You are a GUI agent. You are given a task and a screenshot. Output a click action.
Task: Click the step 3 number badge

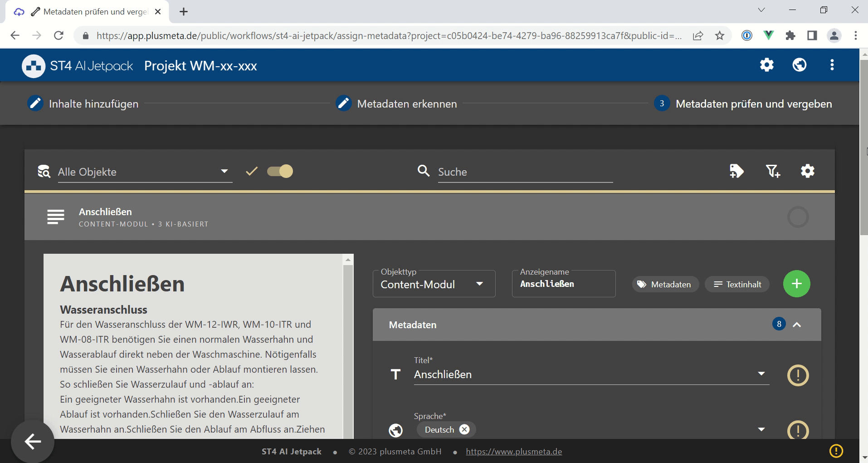[662, 103]
